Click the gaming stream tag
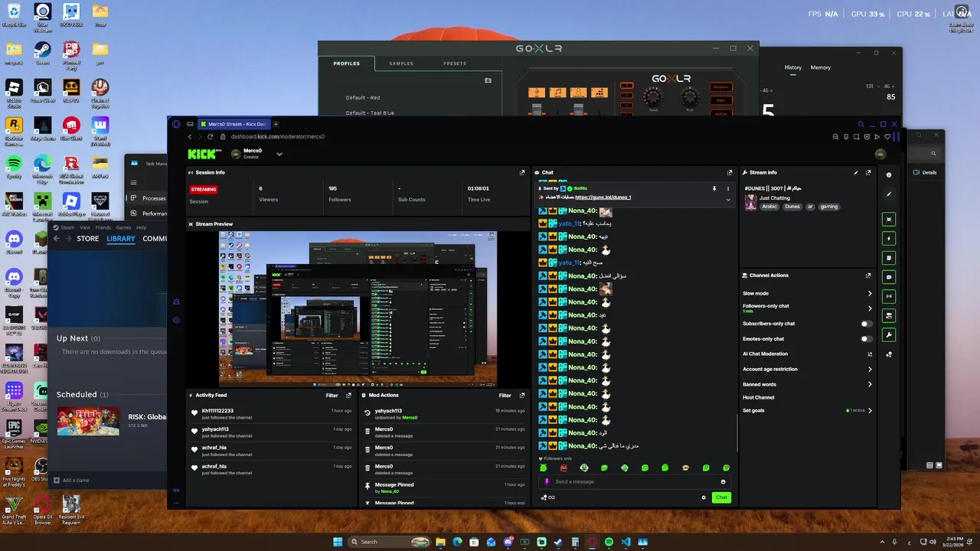Screen dimensions: 980x551 point(829,207)
